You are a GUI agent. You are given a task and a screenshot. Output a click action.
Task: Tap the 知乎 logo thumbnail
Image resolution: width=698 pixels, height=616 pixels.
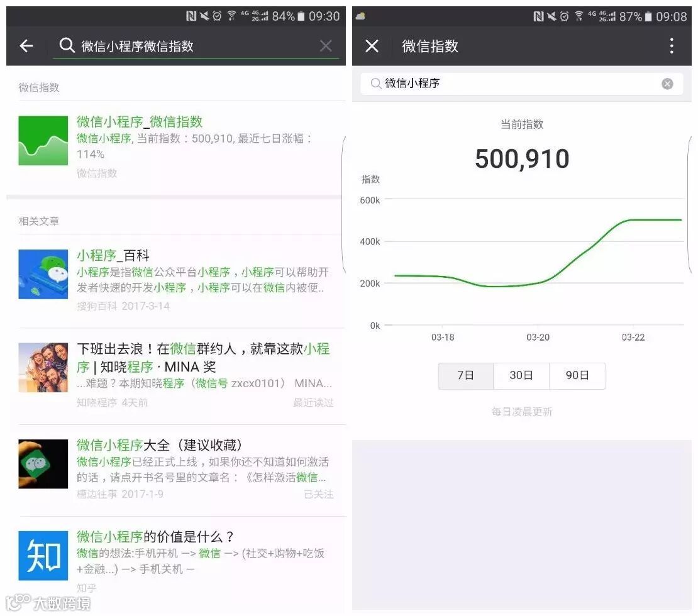tap(43, 556)
